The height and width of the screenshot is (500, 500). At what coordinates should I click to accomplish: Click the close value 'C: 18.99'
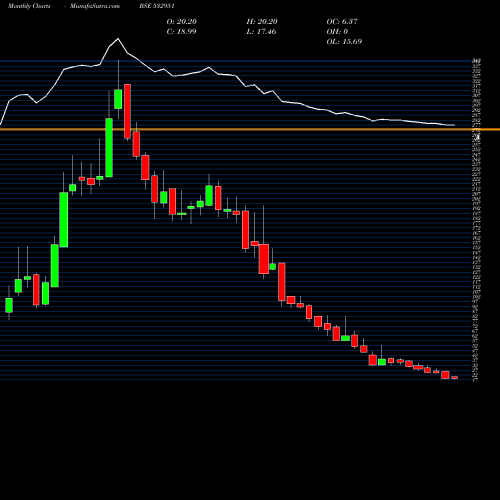[x=181, y=32]
